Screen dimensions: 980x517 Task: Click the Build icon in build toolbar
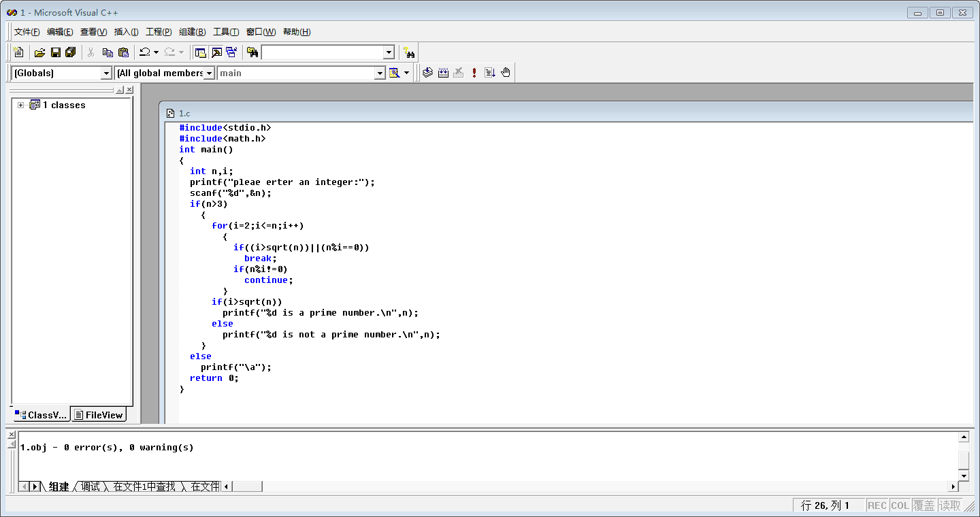(x=443, y=73)
